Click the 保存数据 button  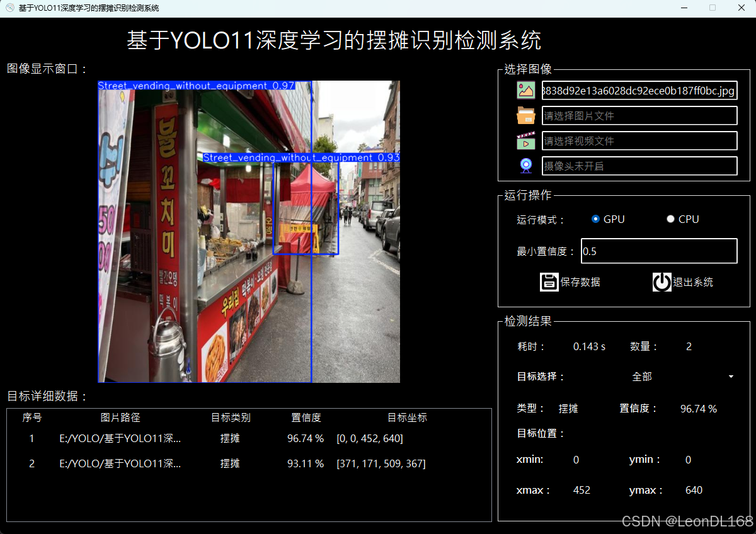click(x=570, y=281)
